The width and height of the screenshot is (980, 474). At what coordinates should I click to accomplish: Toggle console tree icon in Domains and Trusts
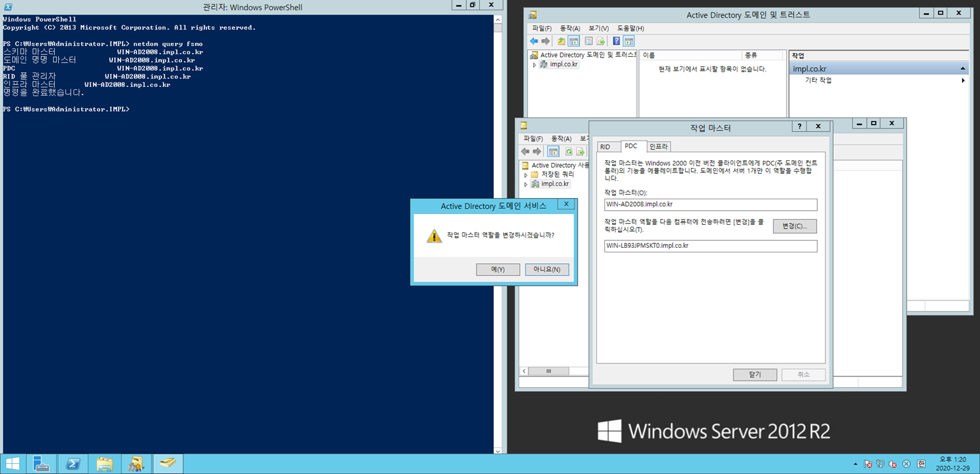pyautogui.click(x=574, y=42)
